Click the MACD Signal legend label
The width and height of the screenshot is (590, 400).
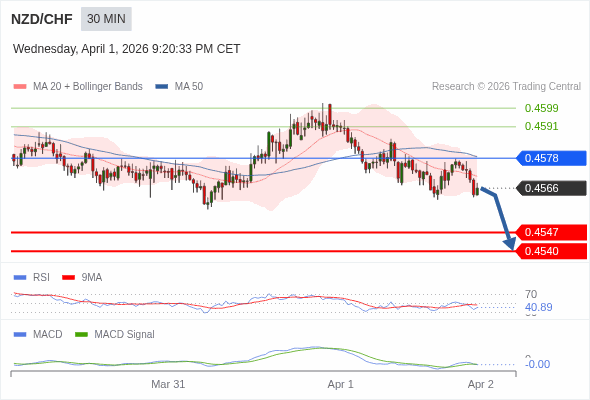click(125, 335)
